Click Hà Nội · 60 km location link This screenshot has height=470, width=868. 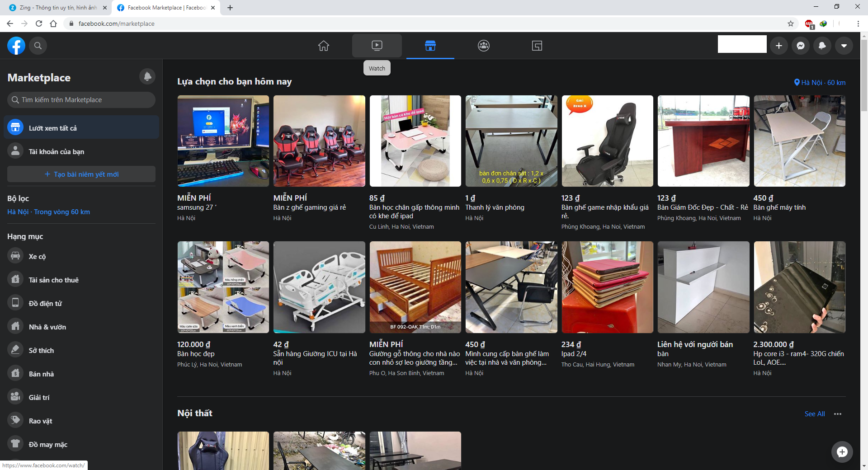coord(820,82)
